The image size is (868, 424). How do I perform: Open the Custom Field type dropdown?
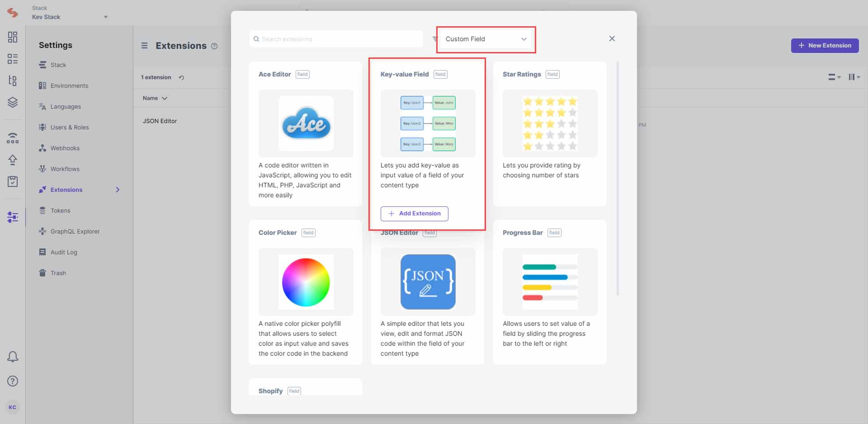(486, 39)
